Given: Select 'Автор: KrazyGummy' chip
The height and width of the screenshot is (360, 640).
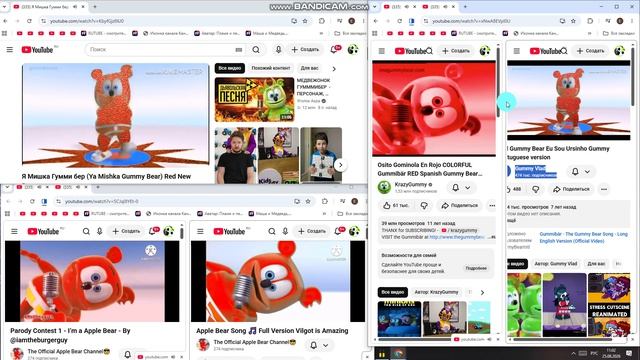Looking at the screenshot, I should [x=436, y=292].
